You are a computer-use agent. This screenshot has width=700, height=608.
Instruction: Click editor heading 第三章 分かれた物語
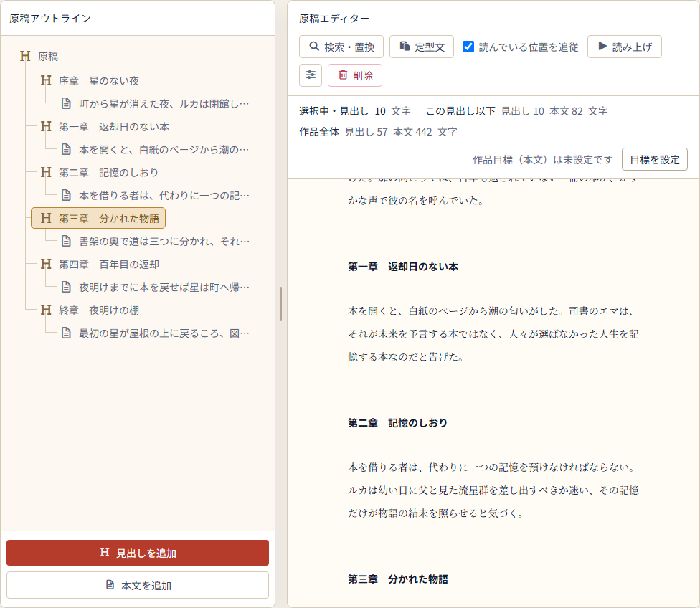point(398,579)
